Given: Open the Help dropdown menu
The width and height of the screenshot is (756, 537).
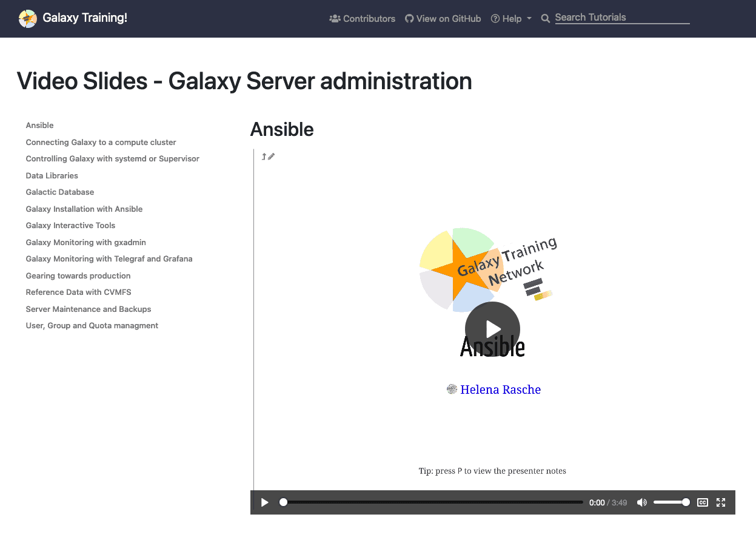Looking at the screenshot, I should [511, 19].
